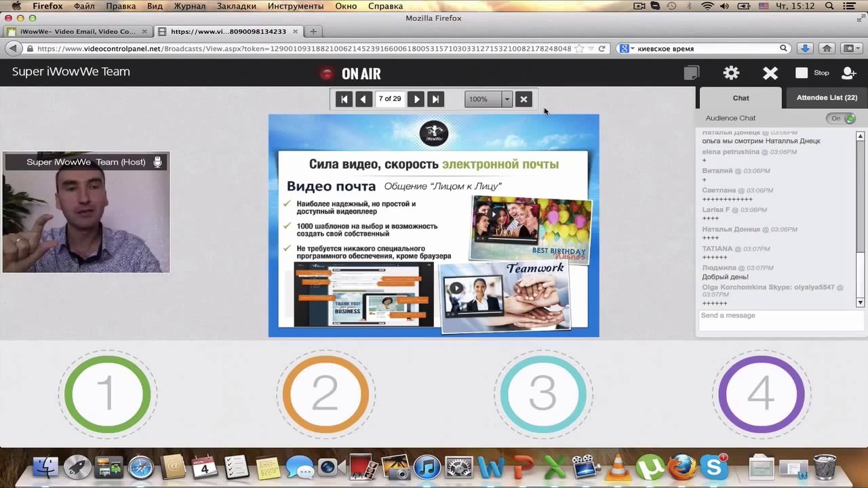
Task: Open the Правка menu
Action: coord(121,6)
